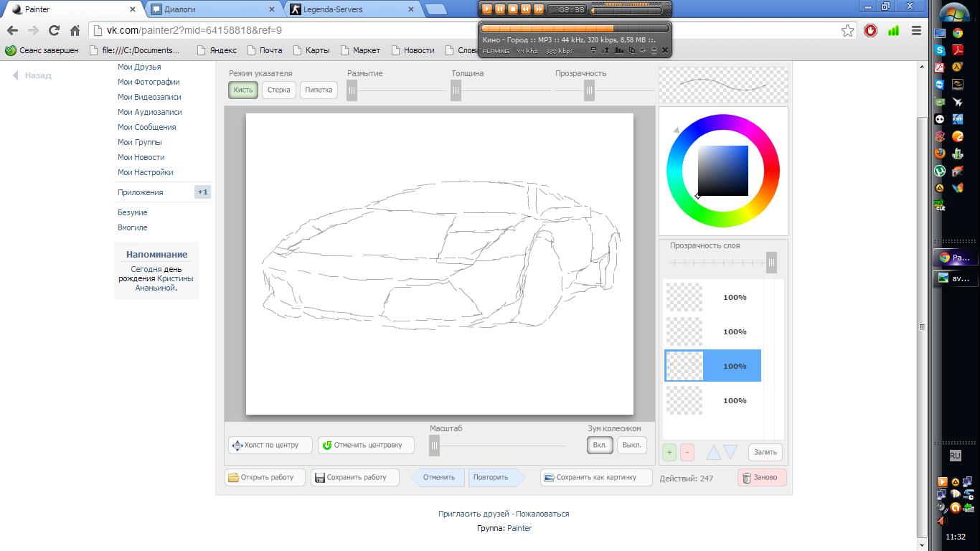Move layer down with the down triangle
The width and height of the screenshot is (980, 551).
click(730, 452)
